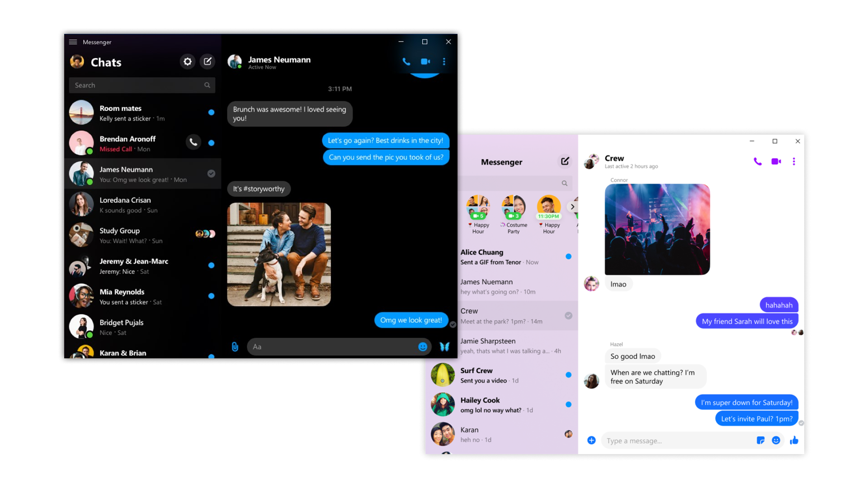Viewport: 868px width, 488px height.
Task: Call back Brendan Aronoff with phone icon
Action: click(193, 142)
